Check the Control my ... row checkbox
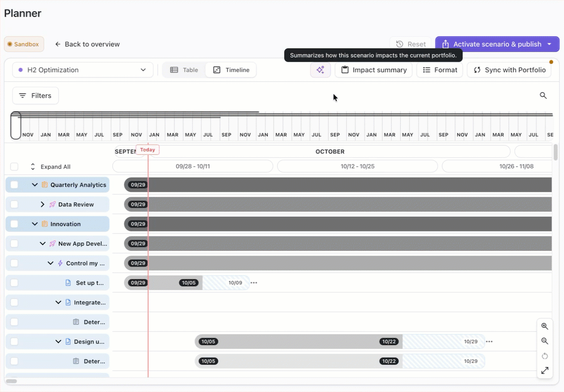Image resolution: width=564 pixels, height=392 pixels. coord(14,263)
